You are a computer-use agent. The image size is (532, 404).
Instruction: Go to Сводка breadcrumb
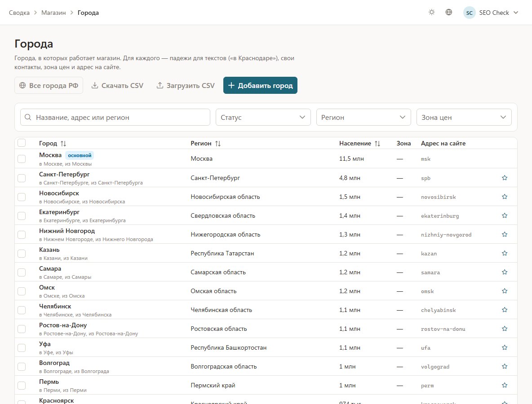pos(19,13)
